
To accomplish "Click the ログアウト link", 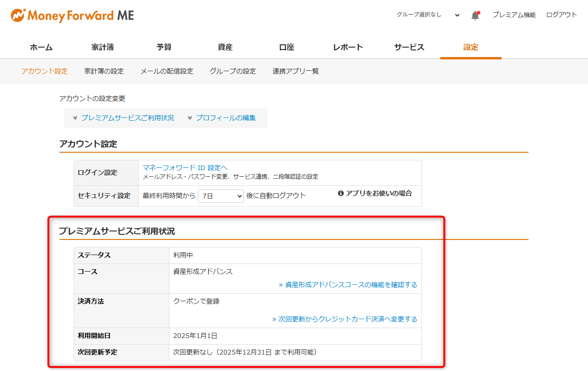I will pyautogui.click(x=562, y=15).
